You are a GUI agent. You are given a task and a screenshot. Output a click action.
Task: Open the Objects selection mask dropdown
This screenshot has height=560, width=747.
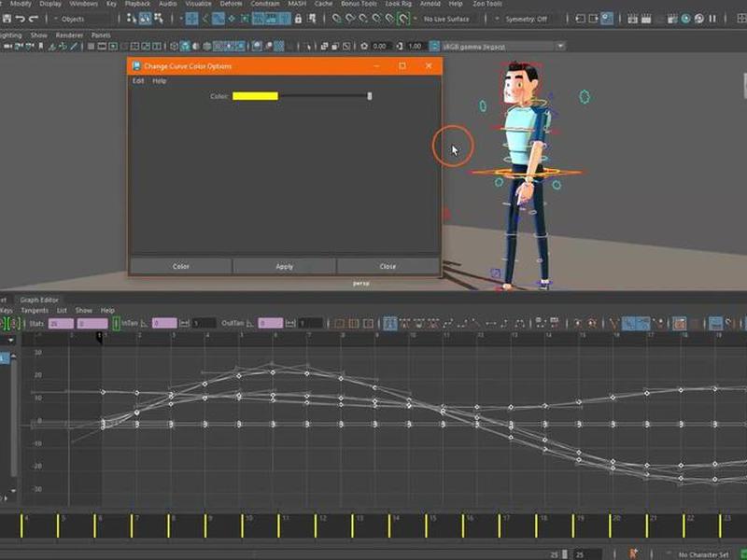(82, 19)
